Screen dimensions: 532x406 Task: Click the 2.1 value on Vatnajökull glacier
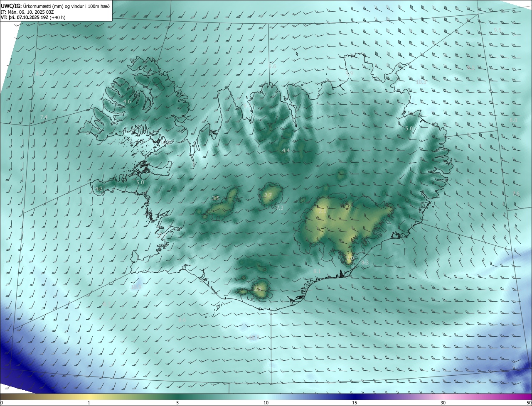point(322,211)
